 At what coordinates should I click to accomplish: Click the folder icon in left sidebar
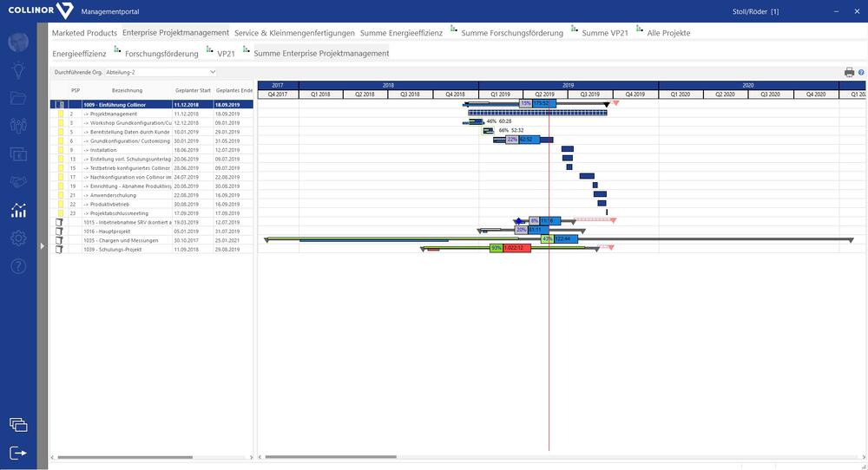(x=18, y=98)
